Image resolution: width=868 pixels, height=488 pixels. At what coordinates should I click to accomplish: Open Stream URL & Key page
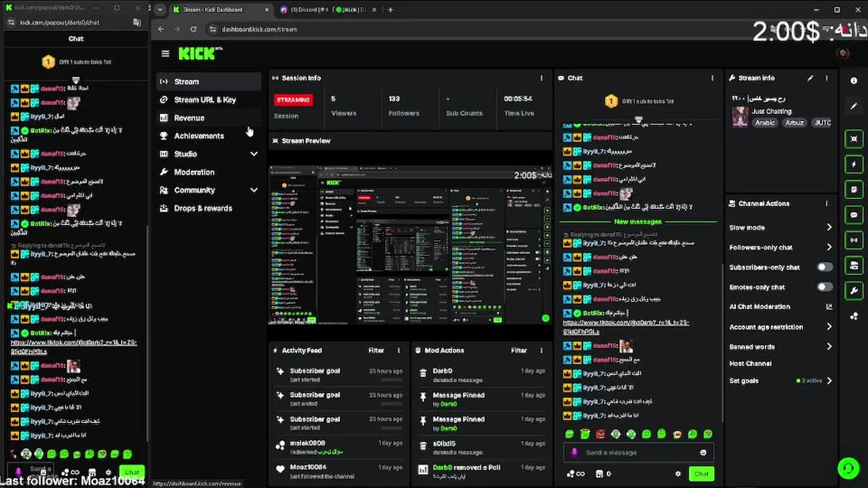click(x=209, y=100)
